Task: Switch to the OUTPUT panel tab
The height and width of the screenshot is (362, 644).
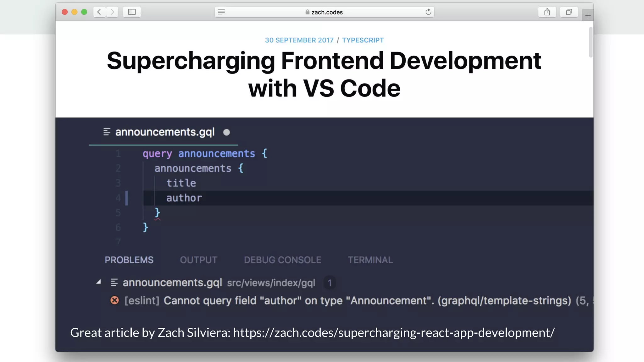Action: (198, 260)
